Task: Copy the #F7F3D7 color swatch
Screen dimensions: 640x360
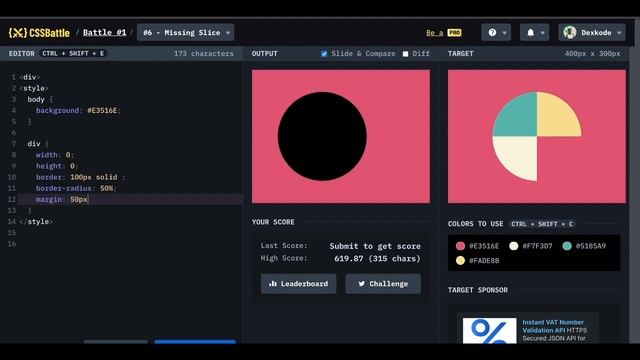Action: pyautogui.click(x=514, y=246)
